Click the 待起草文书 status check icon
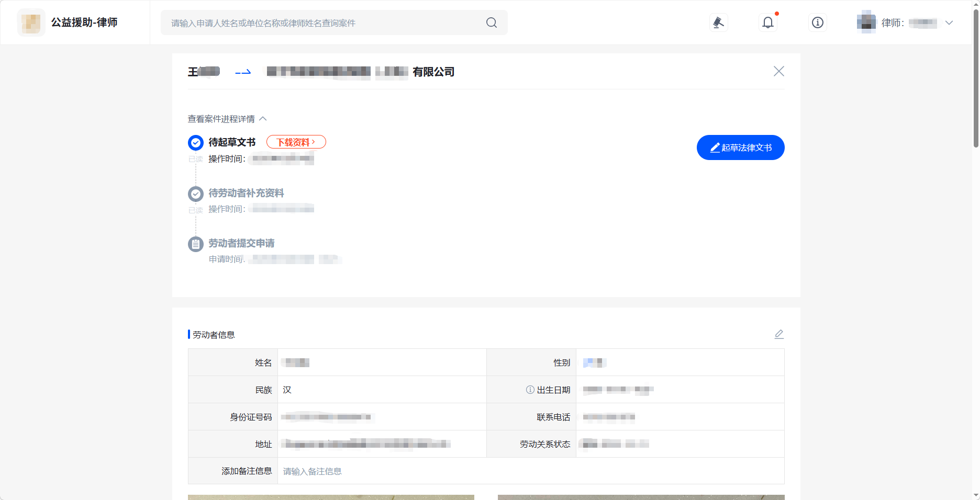The image size is (980, 500). tap(195, 142)
